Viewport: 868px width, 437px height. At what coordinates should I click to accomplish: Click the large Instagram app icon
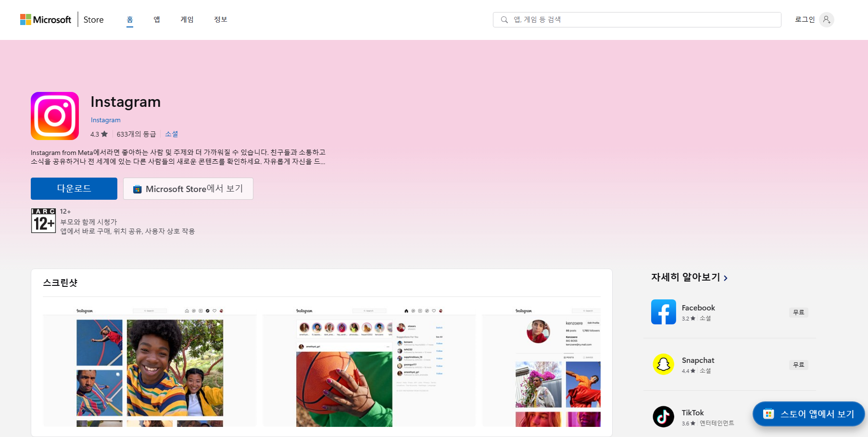55,116
